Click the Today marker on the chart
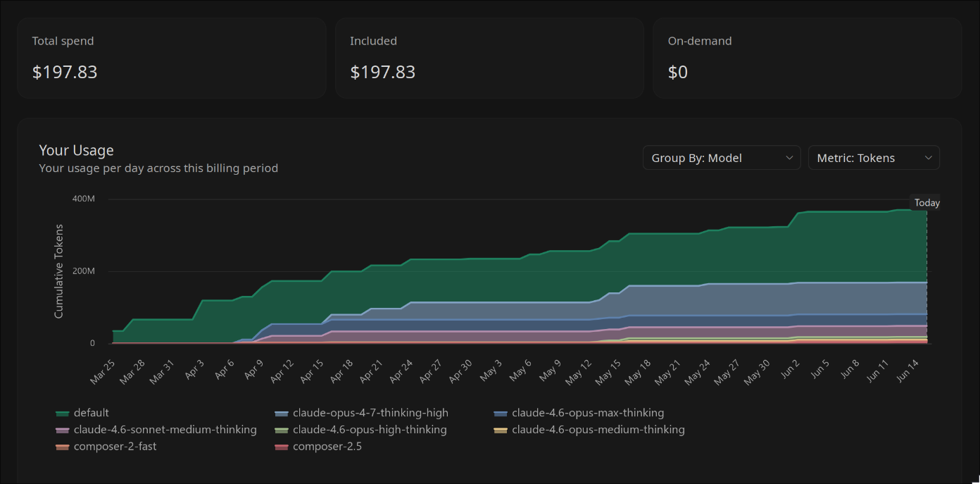The image size is (980, 484). [x=926, y=203]
